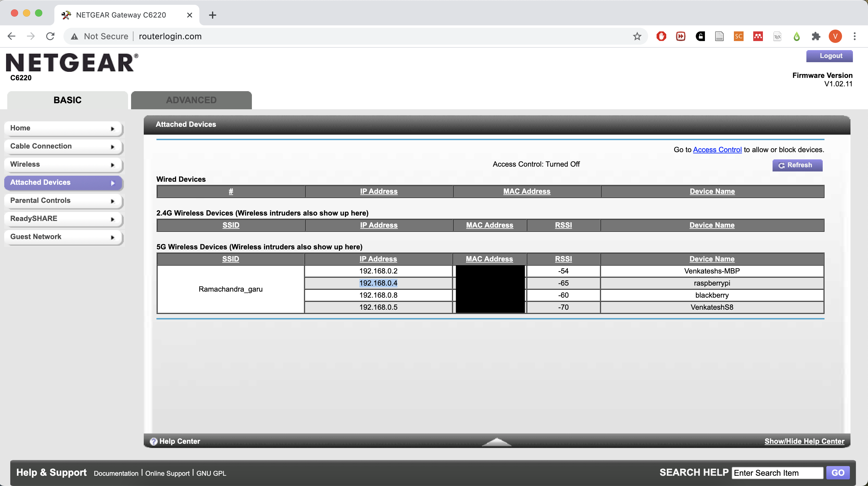The image size is (868, 486).
Task: Open the V profile avatar
Action: point(835,36)
